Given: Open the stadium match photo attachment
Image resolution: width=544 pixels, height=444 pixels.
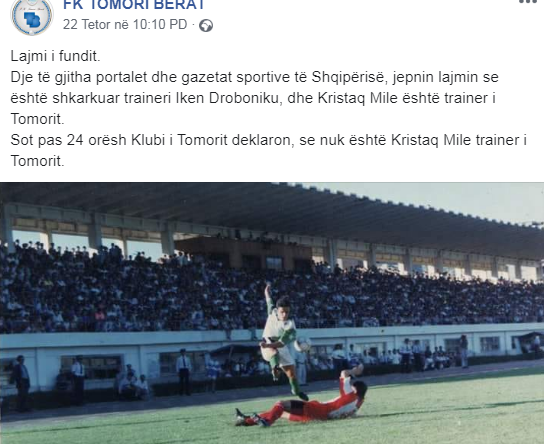Looking at the screenshot, I should click(272, 313).
